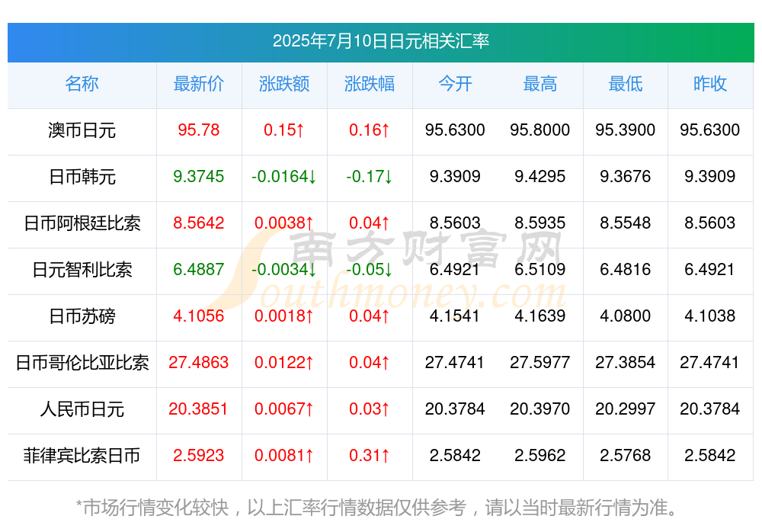Screen dimensions: 762x532
Task: Click the change value -0.0164↓
Action: coord(283,176)
